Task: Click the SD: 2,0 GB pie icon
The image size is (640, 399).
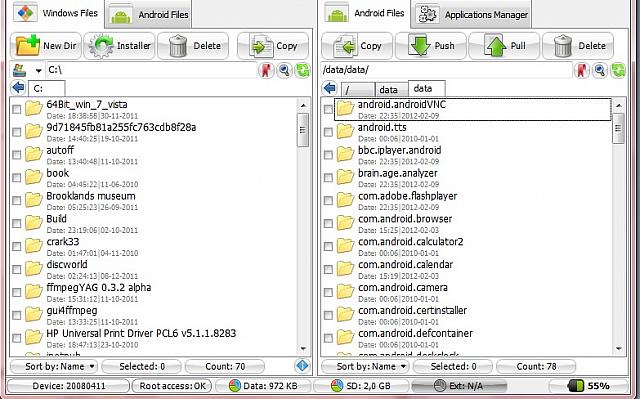Action: click(337, 386)
